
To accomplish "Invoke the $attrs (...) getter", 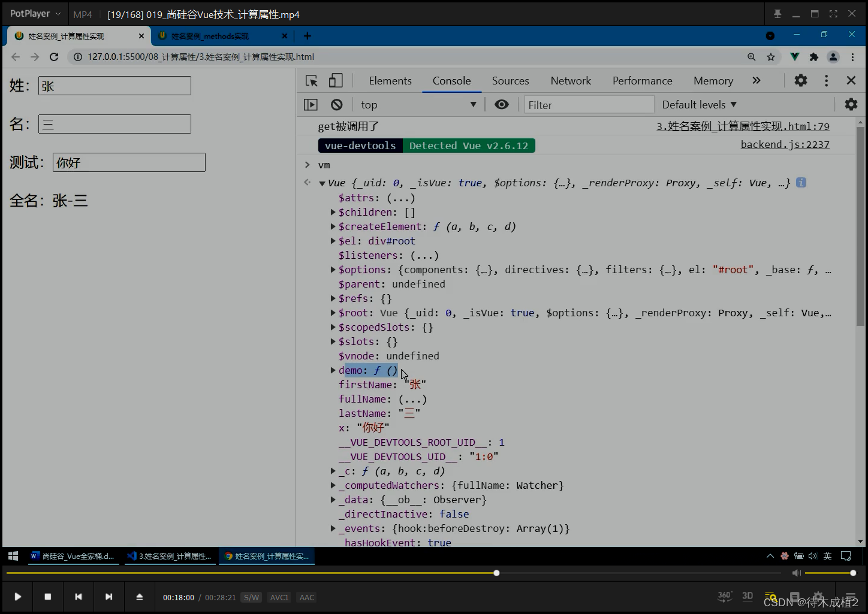I will pos(400,198).
